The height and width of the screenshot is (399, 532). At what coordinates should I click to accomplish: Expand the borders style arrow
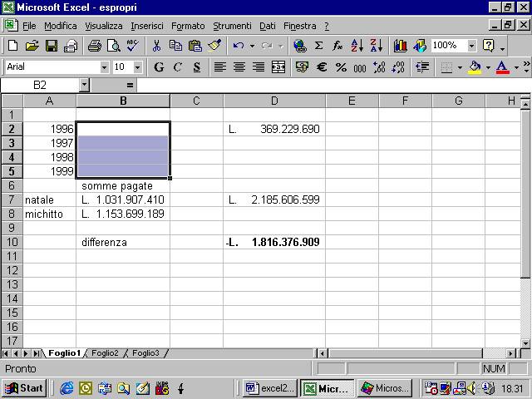460,67
